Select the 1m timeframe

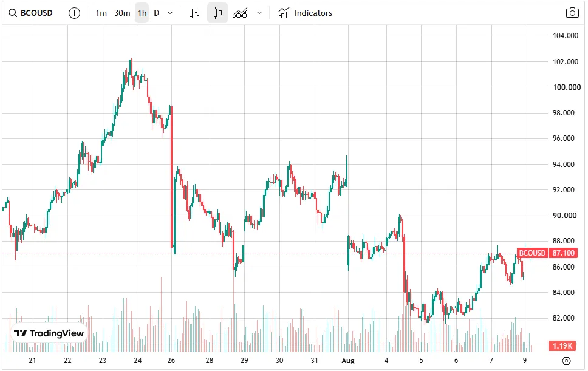coord(101,13)
